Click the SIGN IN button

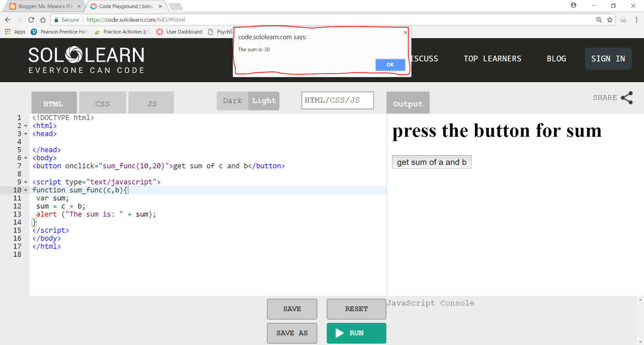(608, 59)
